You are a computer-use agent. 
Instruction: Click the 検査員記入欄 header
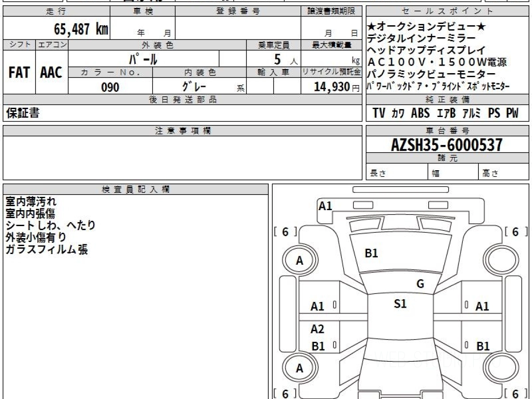point(136,189)
